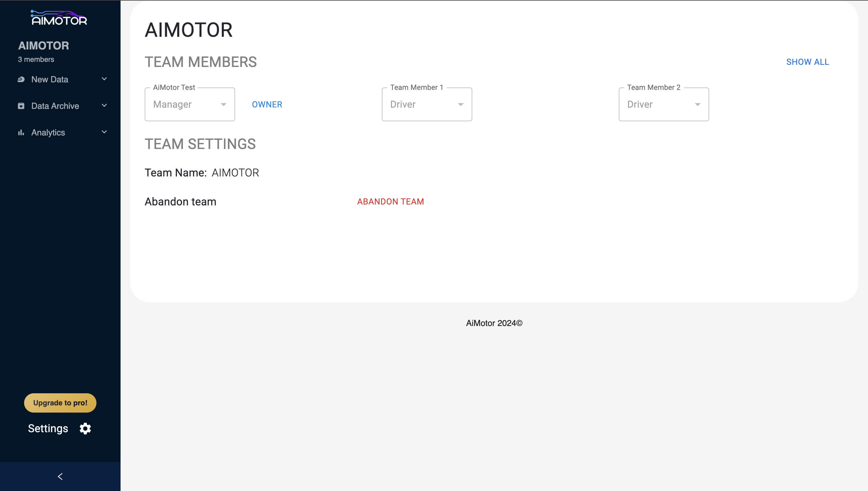Click the Data Archive box icon

21,106
